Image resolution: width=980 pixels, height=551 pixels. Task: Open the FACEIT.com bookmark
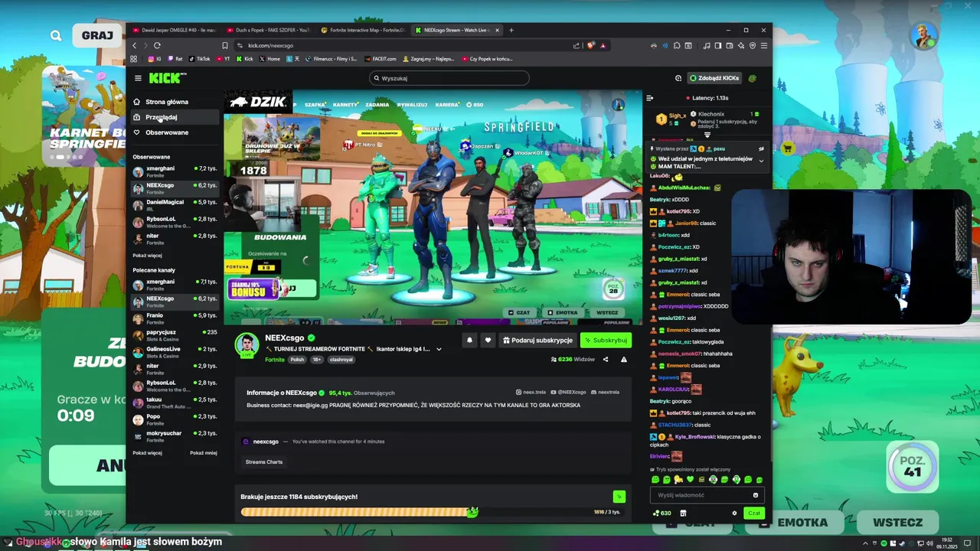(381, 59)
